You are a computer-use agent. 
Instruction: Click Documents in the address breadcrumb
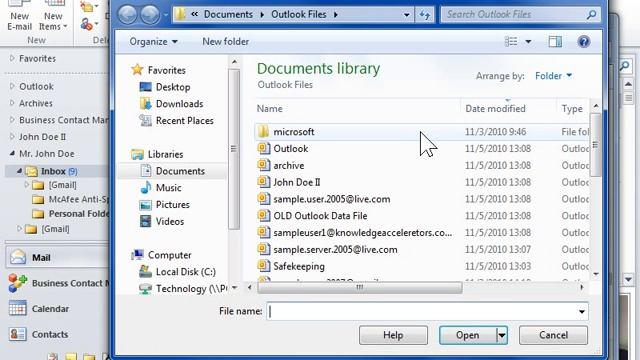pos(228,15)
